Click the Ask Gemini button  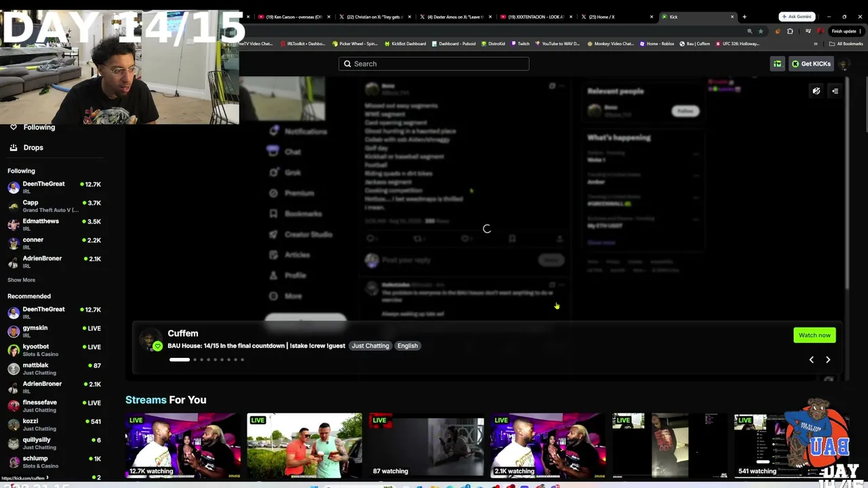pos(797,16)
